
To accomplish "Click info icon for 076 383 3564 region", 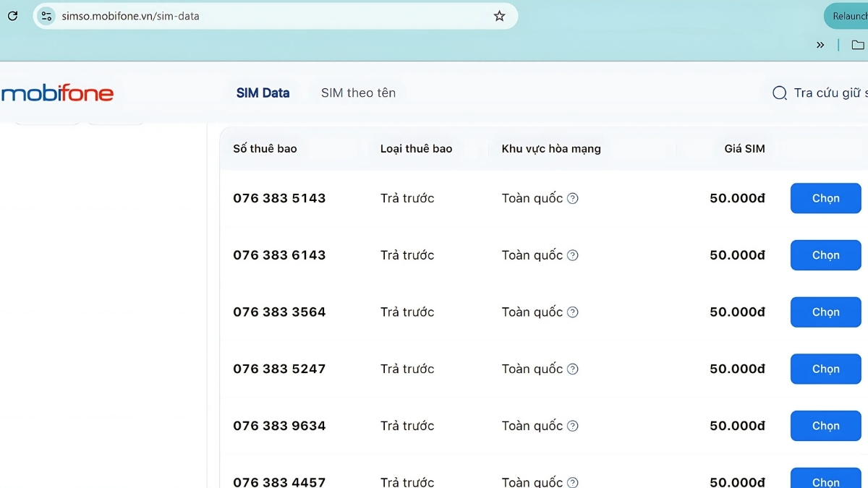I will coord(573,312).
